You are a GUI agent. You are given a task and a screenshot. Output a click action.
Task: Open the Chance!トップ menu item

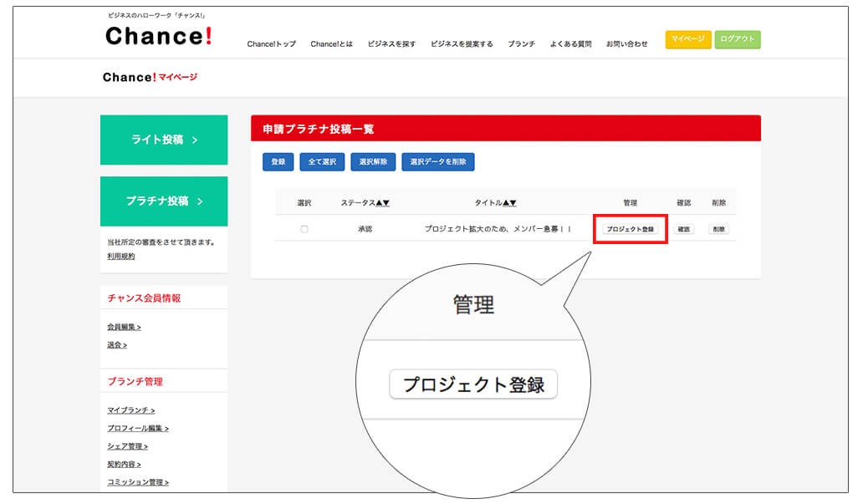pos(271,44)
